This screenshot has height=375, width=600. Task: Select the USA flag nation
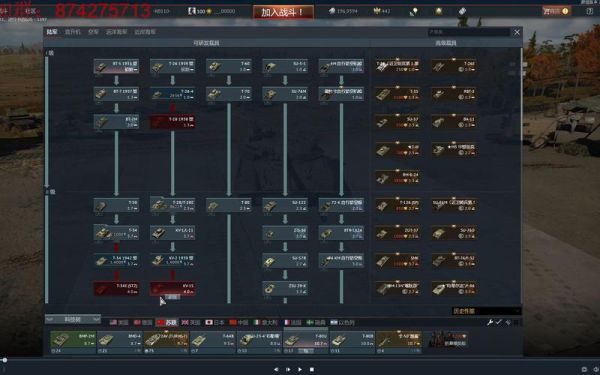(x=119, y=322)
